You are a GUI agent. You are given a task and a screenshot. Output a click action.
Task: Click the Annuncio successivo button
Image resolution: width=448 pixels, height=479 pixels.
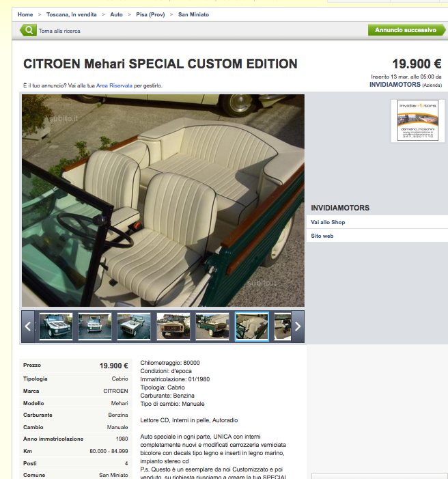406,30
